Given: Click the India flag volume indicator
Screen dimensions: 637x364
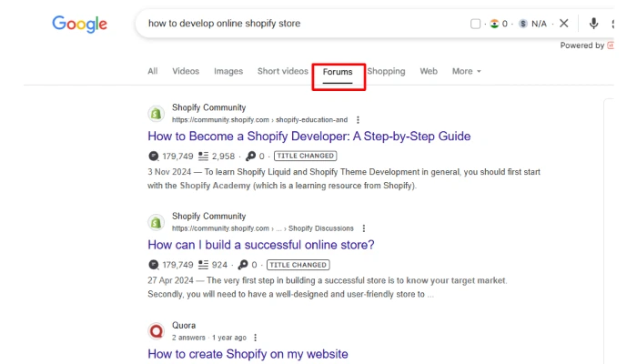Looking at the screenshot, I should [494, 24].
